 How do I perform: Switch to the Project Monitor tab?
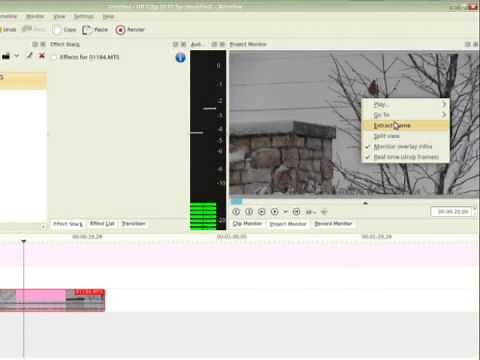click(288, 224)
